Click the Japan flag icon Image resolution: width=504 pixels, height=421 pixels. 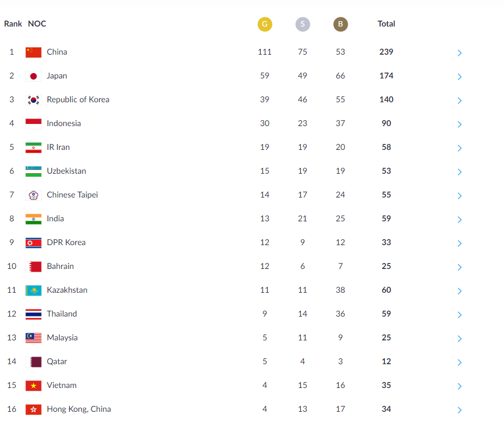point(34,76)
